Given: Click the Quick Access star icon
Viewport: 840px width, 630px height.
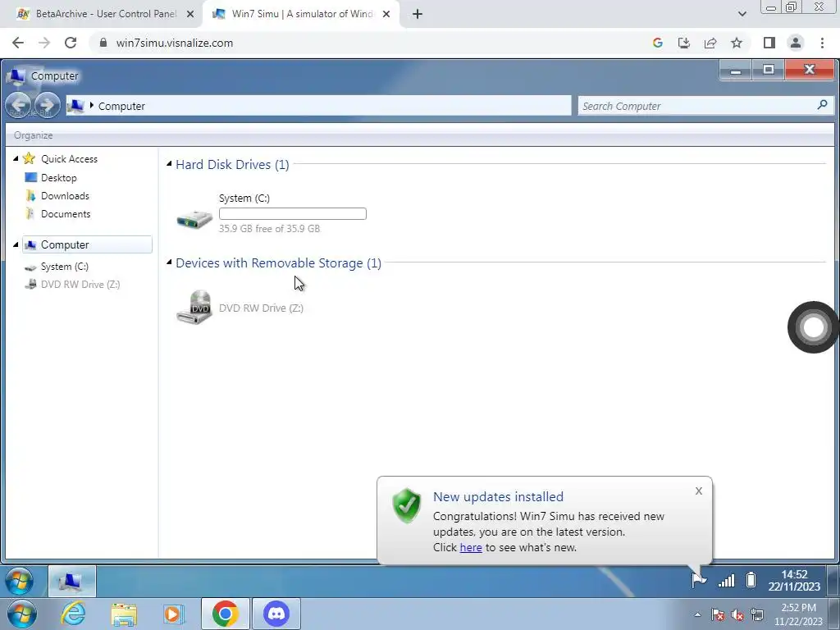Looking at the screenshot, I should [x=29, y=158].
